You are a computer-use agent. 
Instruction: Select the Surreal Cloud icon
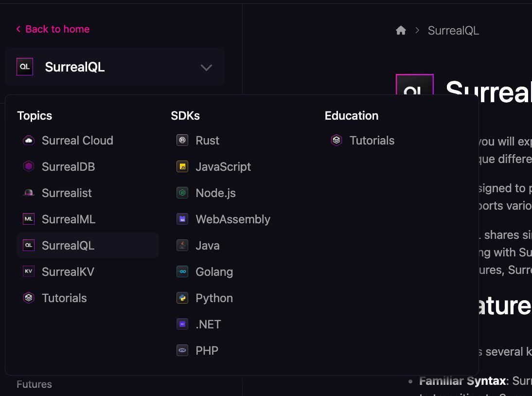[28, 140]
